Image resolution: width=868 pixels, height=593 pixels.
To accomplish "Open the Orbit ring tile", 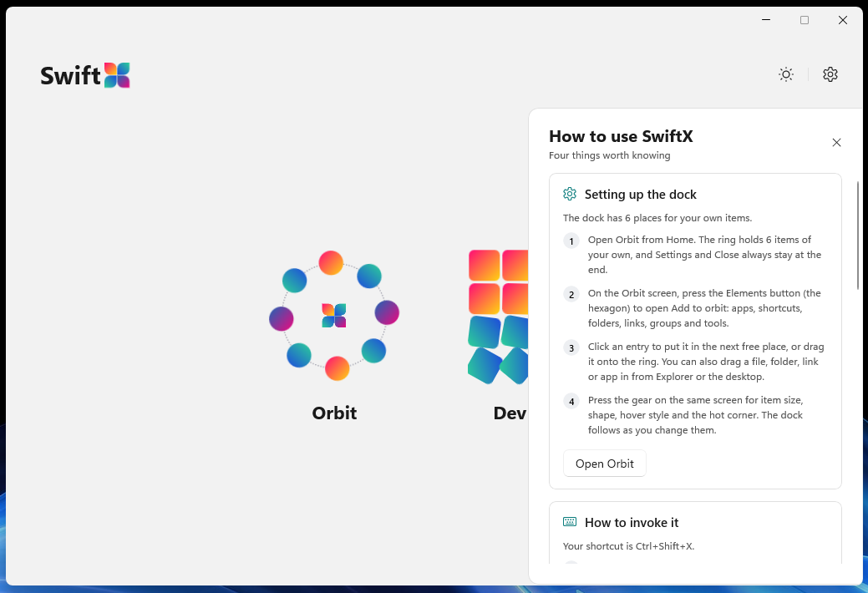I will [x=334, y=316].
